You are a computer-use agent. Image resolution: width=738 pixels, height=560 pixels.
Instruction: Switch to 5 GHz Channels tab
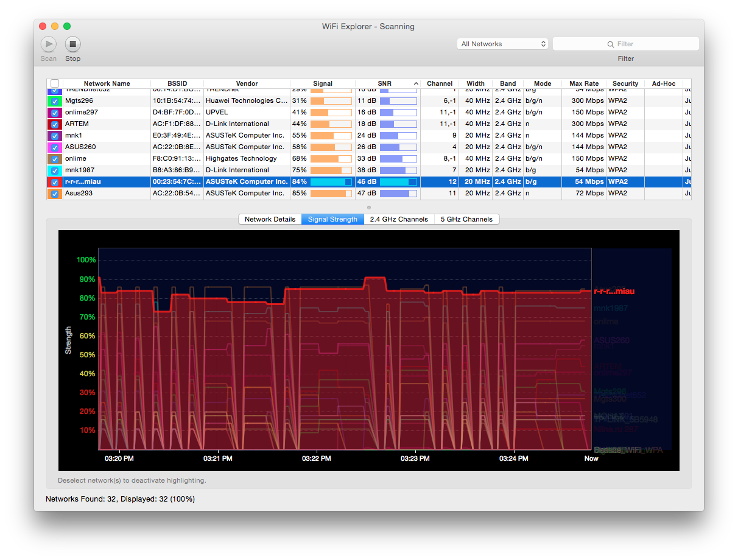(466, 219)
